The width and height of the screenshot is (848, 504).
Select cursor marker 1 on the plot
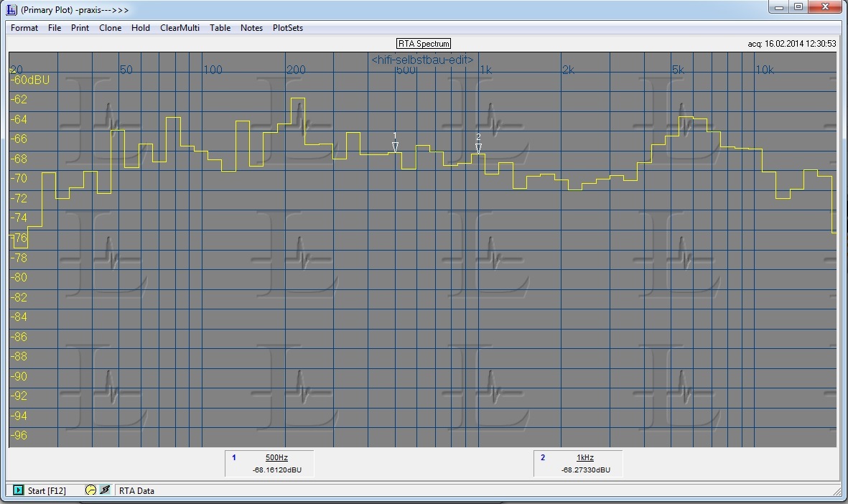[x=396, y=143]
